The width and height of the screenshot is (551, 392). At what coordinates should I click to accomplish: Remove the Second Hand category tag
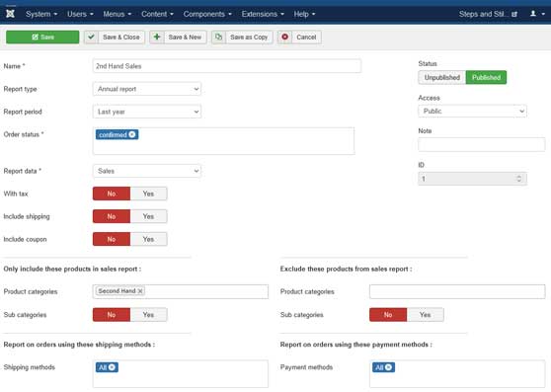(x=140, y=291)
